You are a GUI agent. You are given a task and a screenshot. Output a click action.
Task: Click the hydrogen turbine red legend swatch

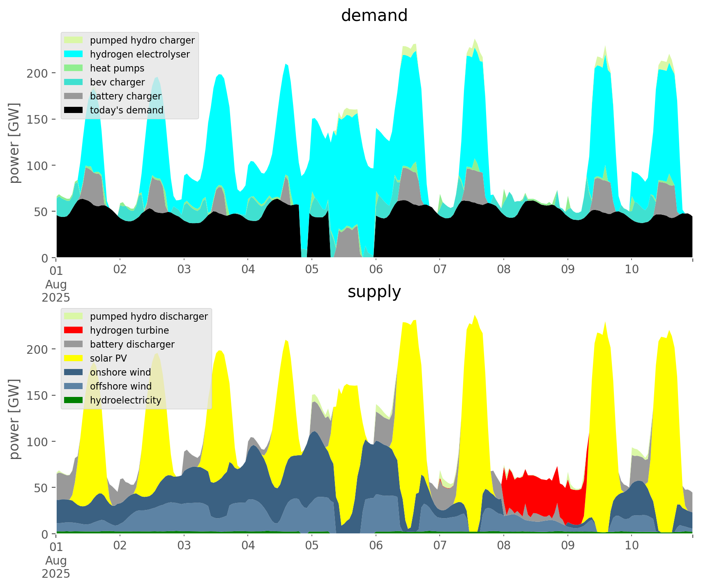[74, 330]
